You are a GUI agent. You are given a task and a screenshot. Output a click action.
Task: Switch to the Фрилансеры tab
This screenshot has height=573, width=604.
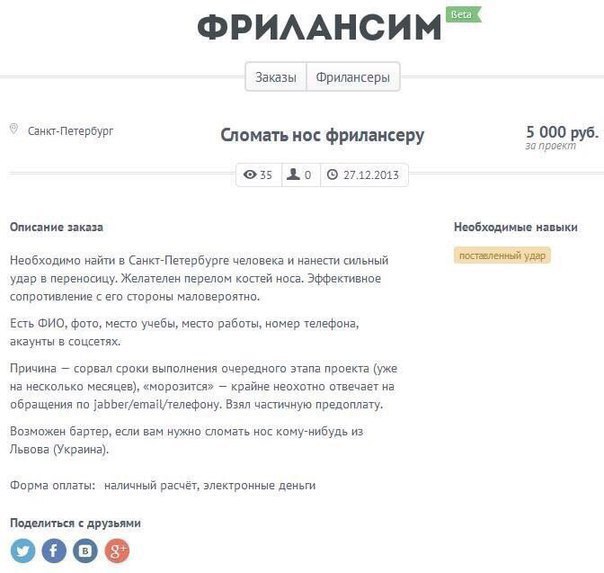[353, 77]
